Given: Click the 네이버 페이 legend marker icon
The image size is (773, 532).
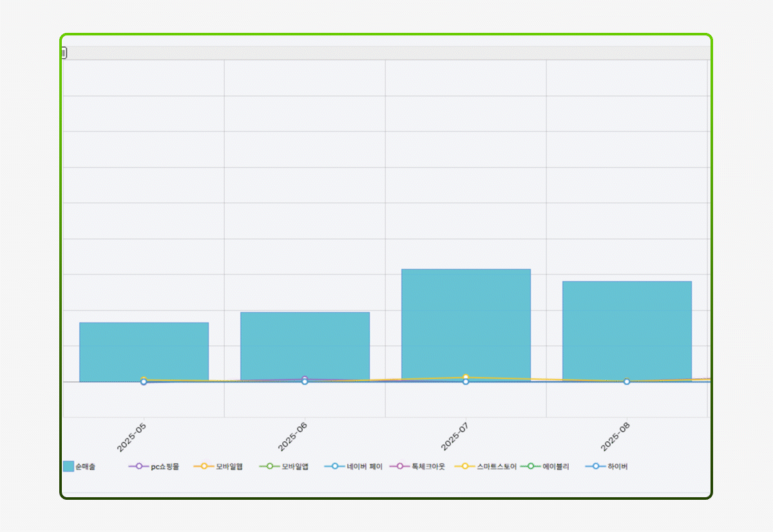Looking at the screenshot, I should pos(334,466).
